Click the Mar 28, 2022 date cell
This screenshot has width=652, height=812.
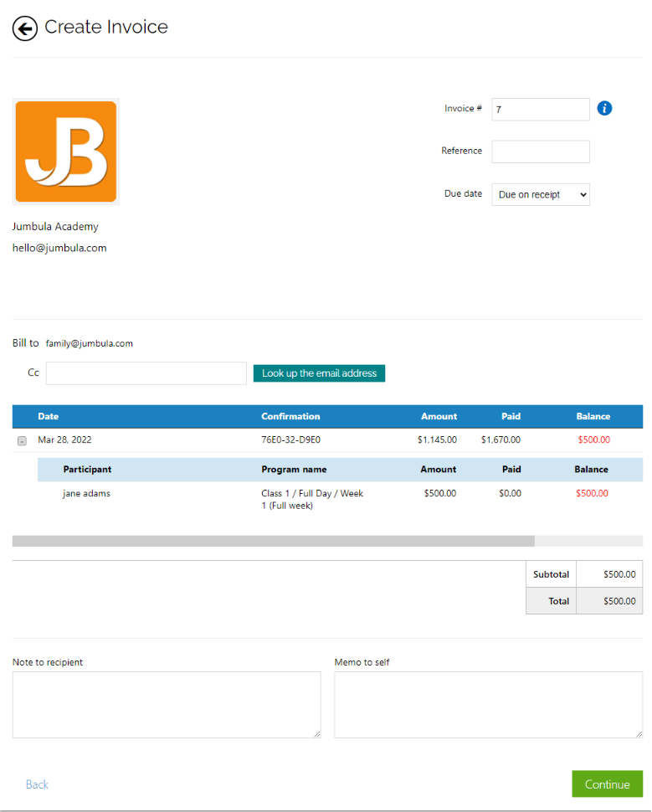pos(64,439)
